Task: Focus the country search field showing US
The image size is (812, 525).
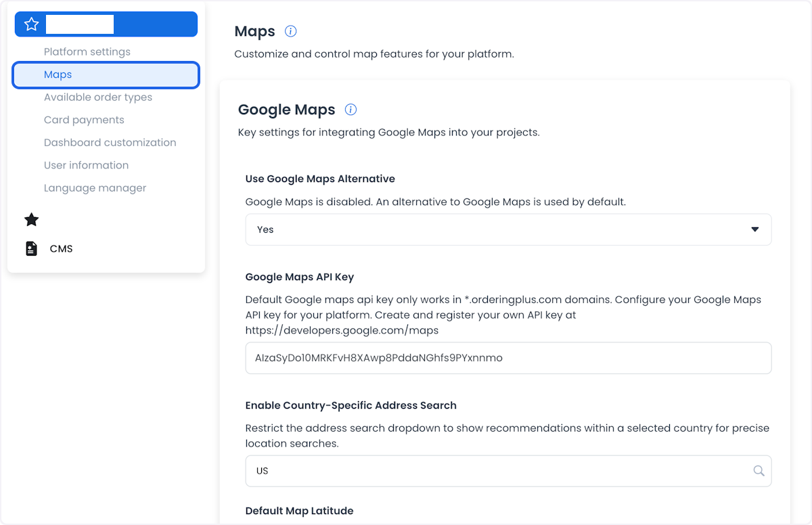Action: tap(508, 471)
